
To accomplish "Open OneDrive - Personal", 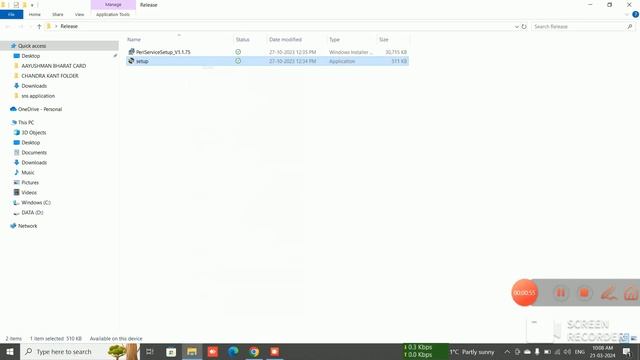I will (40, 109).
